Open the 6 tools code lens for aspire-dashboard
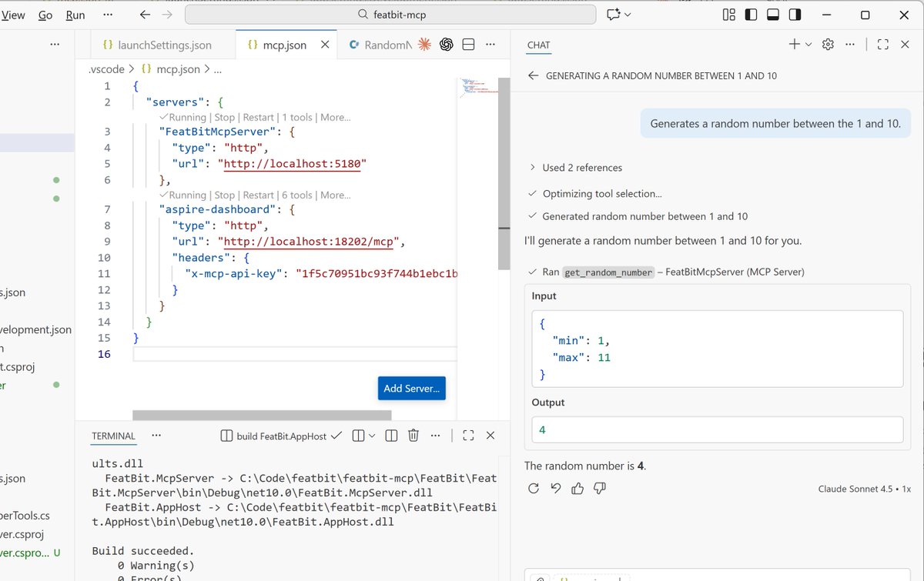The height and width of the screenshot is (581, 924). [296, 195]
